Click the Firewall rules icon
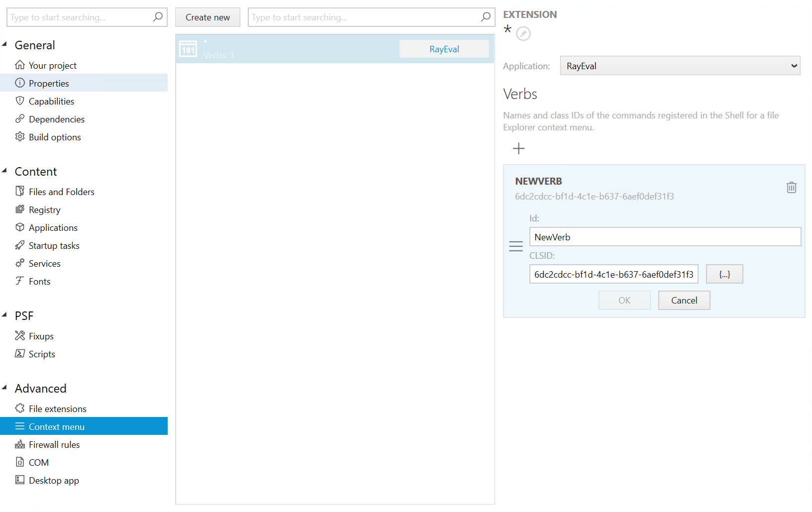The image size is (812, 512). (x=20, y=444)
